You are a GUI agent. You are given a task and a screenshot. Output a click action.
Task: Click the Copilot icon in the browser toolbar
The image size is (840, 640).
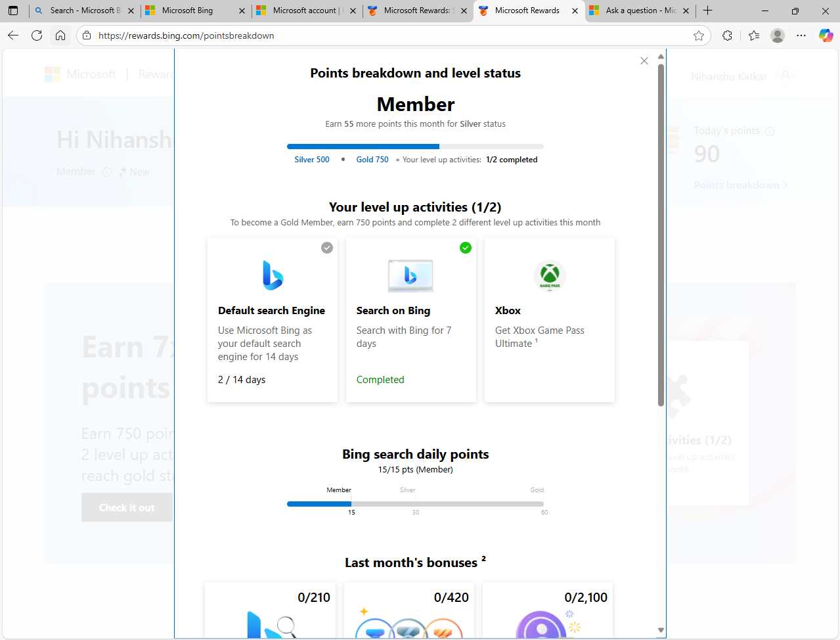coord(826,35)
